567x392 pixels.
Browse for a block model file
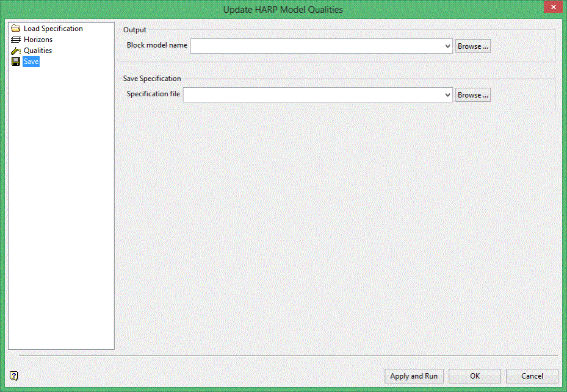(472, 46)
